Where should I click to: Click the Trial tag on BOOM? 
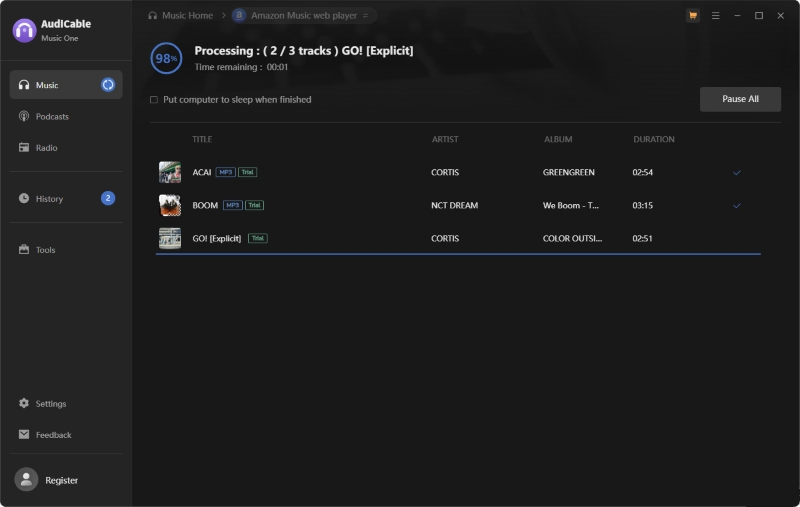pyautogui.click(x=255, y=205)
